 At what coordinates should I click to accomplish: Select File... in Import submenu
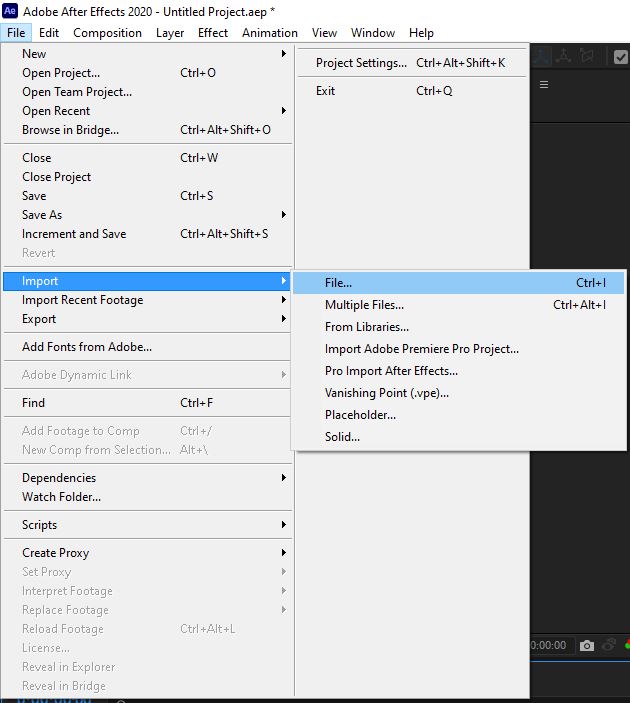(x=458, y=283)
